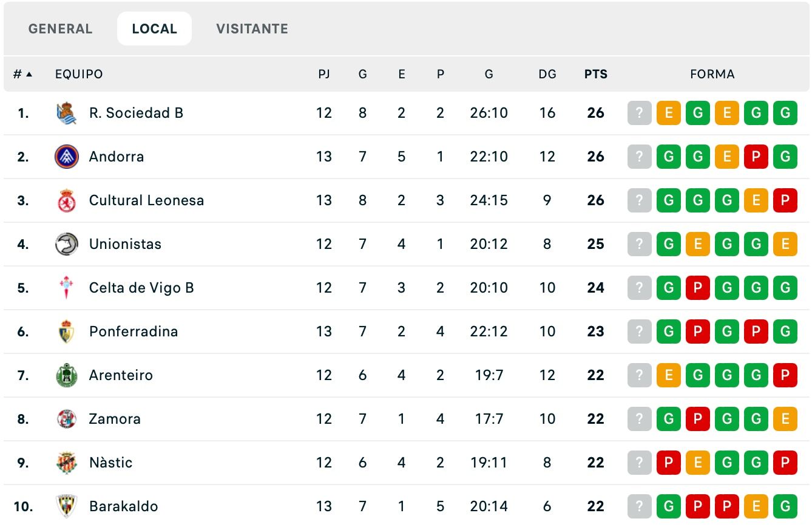This screenshot has height=527, width=812.
Task: Open the VISITANTE standings tab
Action: (x=252, y=29)
